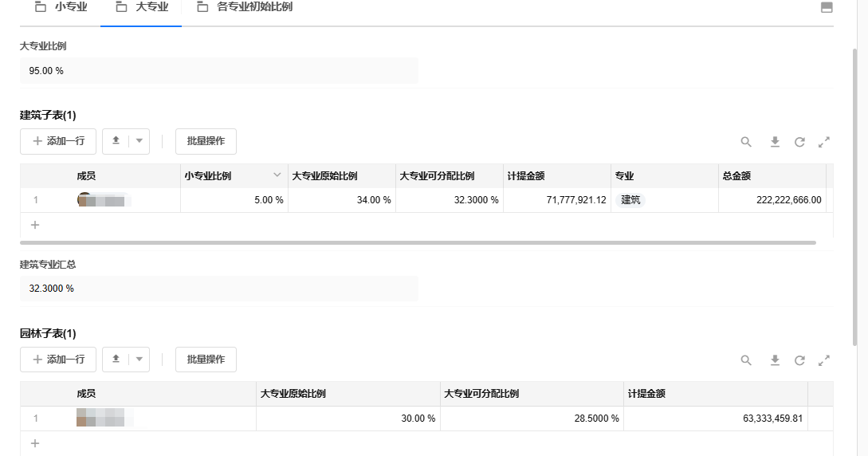The image size is (868, 456).
Task: Switch to the 小专业 tab
Action: pyautogui.click(x=61, y=7)
